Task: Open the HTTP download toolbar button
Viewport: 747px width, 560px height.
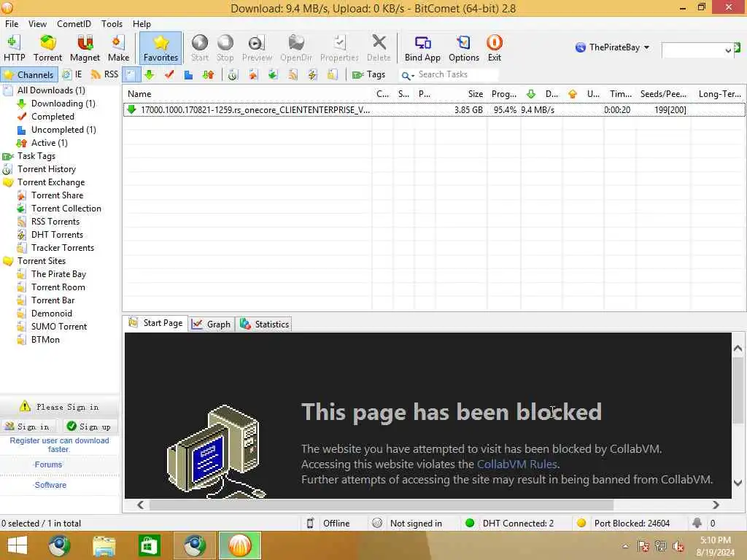Action: click(x=15, y=49)
